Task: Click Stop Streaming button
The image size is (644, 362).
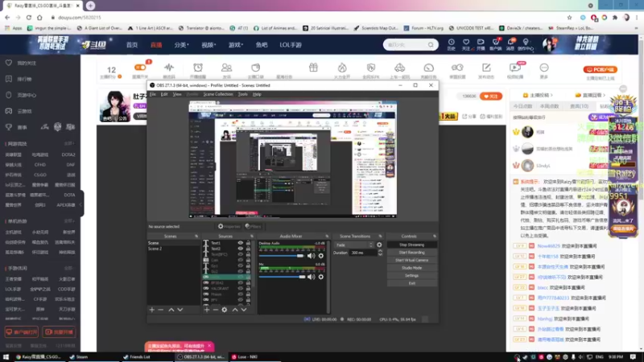Action: [x=411, y=245]
